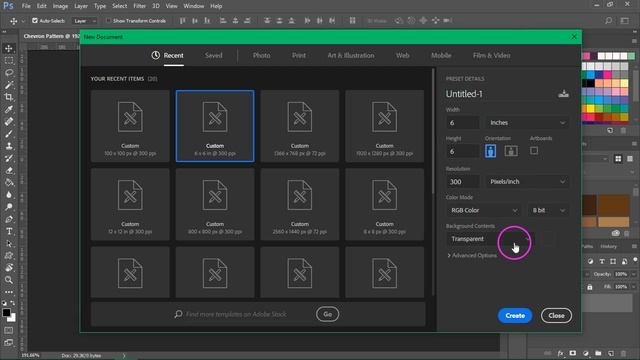Select the Paint Bucket tool
640x360 pixels.
(9, 182)
